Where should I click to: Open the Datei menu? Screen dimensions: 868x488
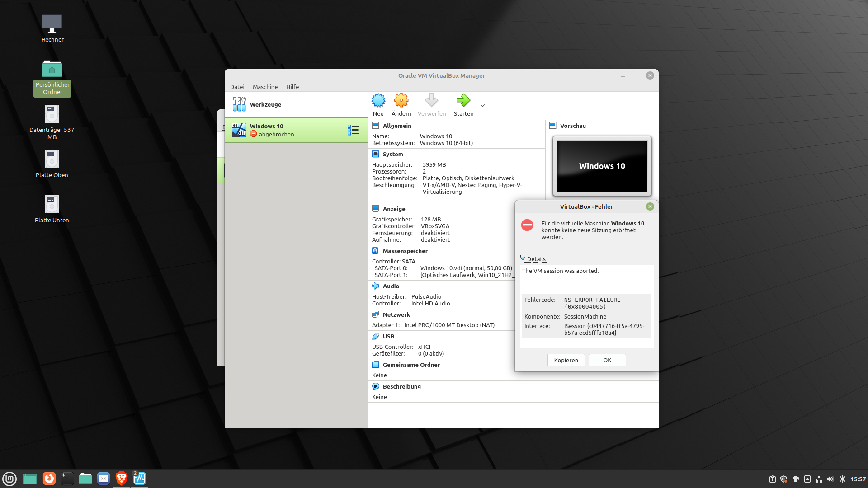237,87
